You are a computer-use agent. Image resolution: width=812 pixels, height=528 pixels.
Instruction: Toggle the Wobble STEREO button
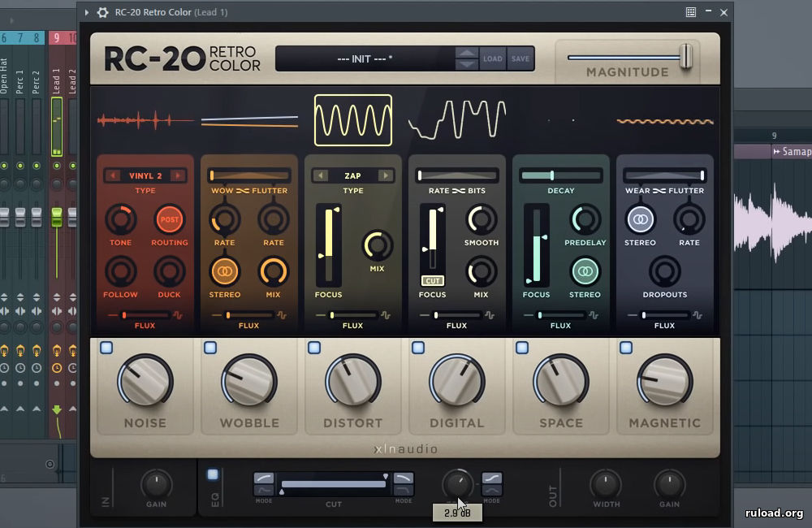click(x=225, y=271)
